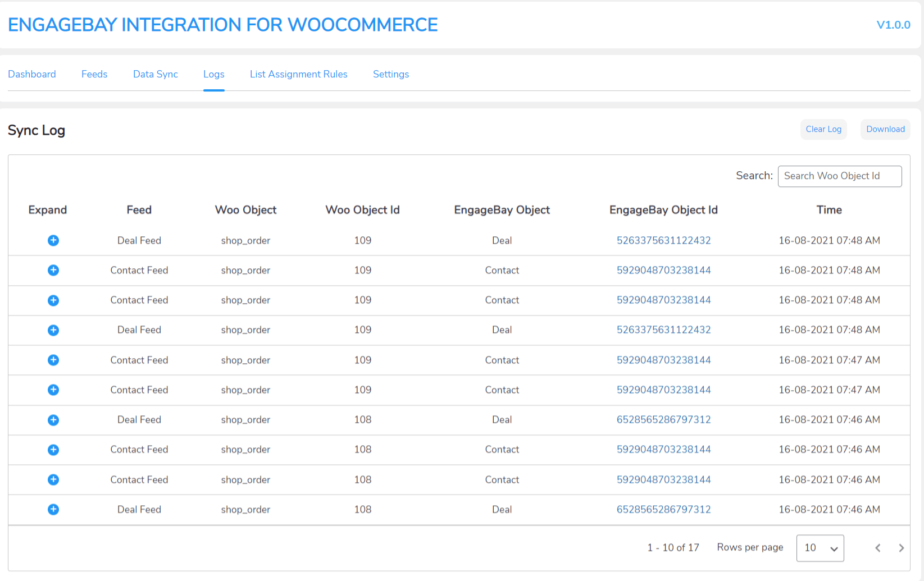Expand the first Contact Feed row details

coord(53,270)
